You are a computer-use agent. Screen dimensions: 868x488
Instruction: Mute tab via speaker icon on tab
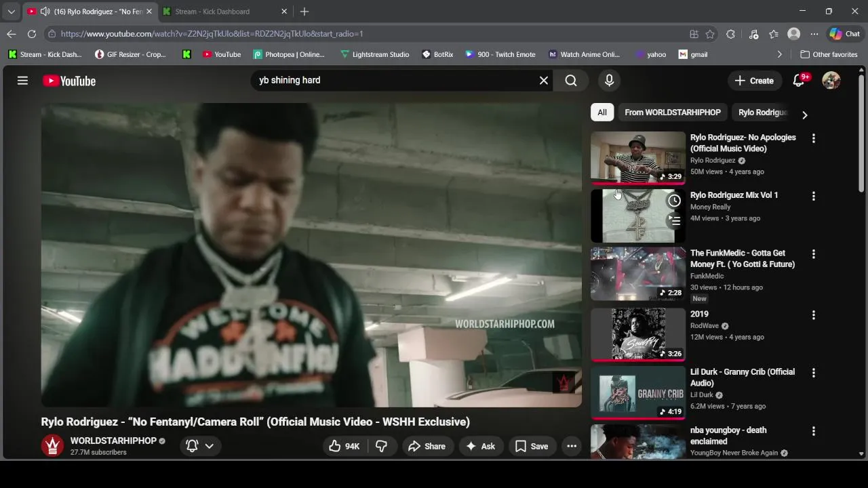pyautogui.click(x=45, y=12)
